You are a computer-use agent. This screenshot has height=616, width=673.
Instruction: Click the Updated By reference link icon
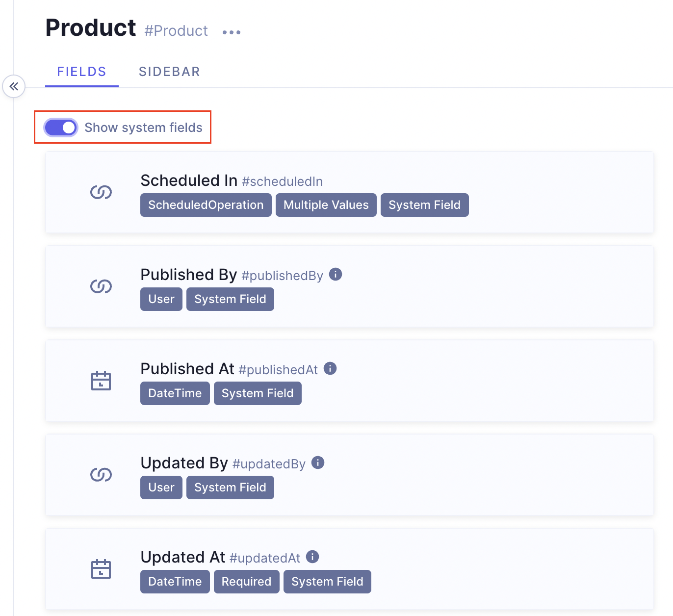tap(101, 475)
